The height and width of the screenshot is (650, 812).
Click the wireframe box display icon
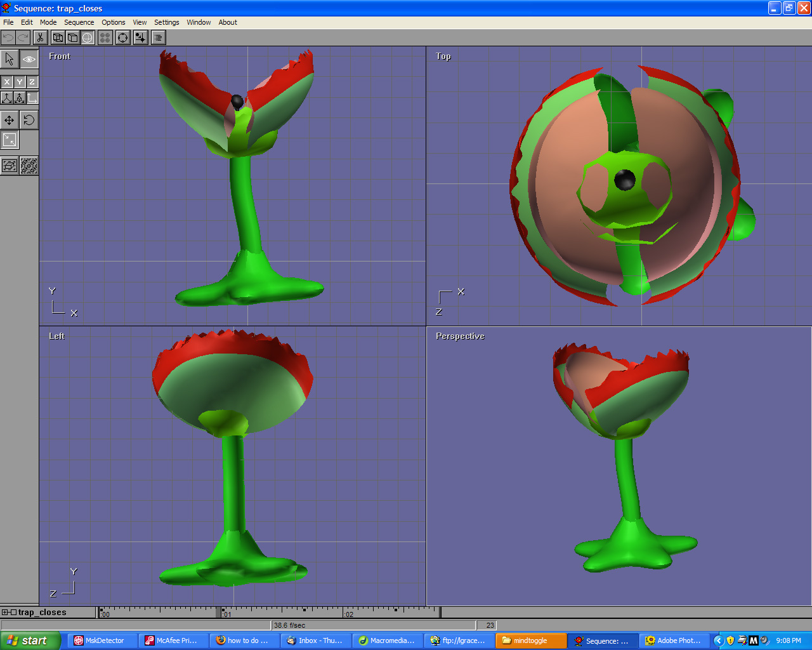[x=58, y=38]
